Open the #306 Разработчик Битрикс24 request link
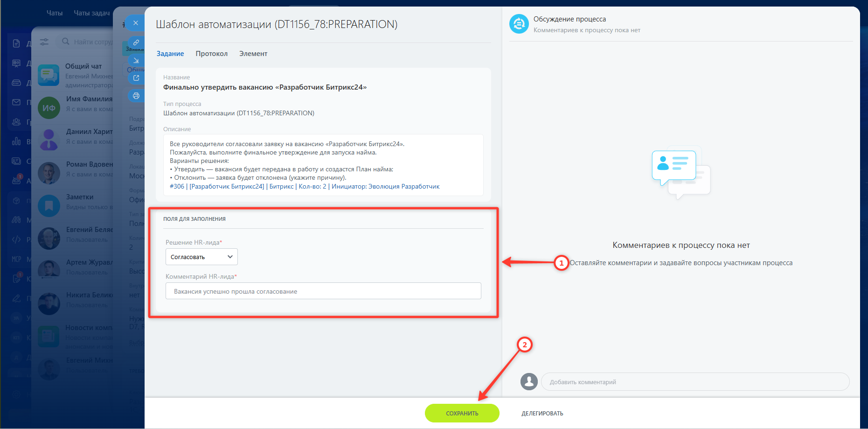 (x=305, y=186)
